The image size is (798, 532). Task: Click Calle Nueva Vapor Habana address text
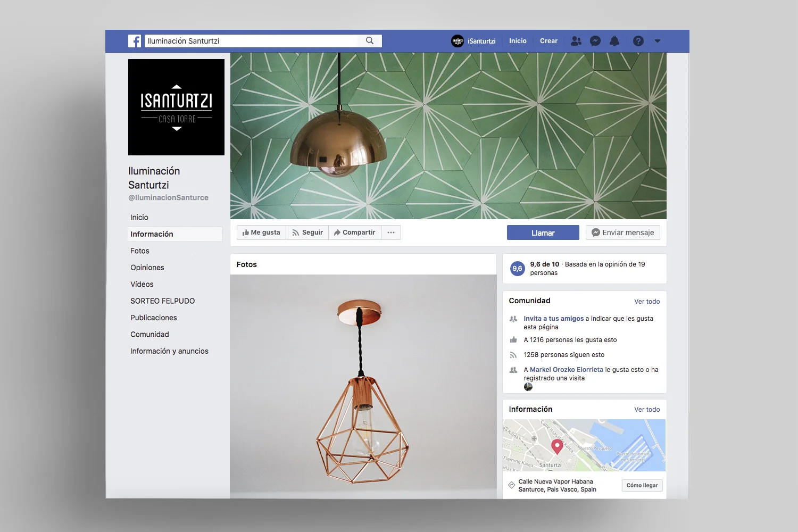pos(558,486)
